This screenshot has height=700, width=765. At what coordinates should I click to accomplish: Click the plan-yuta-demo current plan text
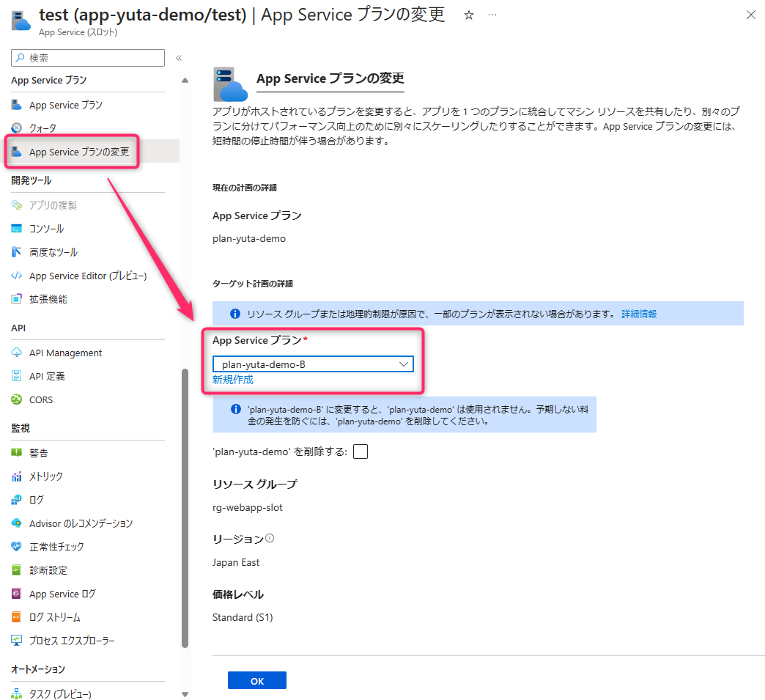tap(249, 239)
